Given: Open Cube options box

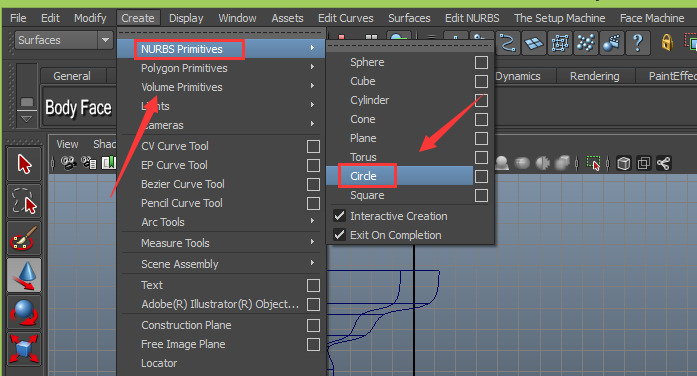Looking at the screenshot, I should [481, 81].
